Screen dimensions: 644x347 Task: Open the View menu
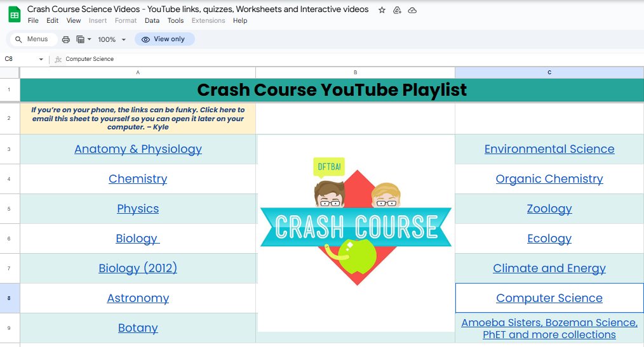74,20
